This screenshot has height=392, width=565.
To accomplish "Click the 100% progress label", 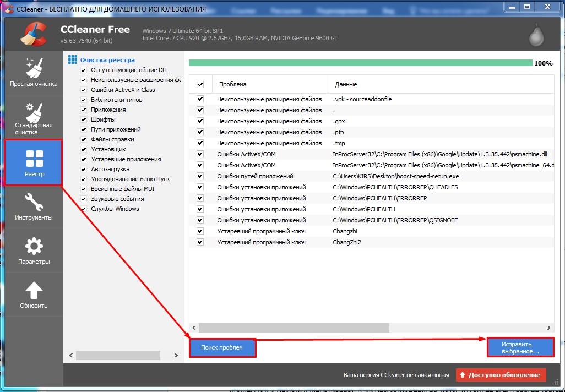I will [543, 63].
